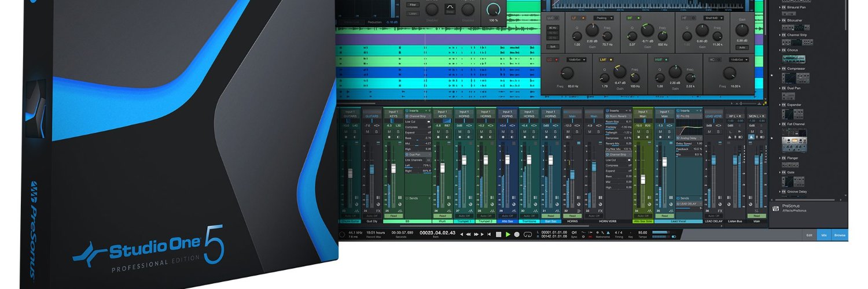This screenshot has width=868, height=289.
Task: Click the Soft button in Pro EQ
Action: [553, 46]
